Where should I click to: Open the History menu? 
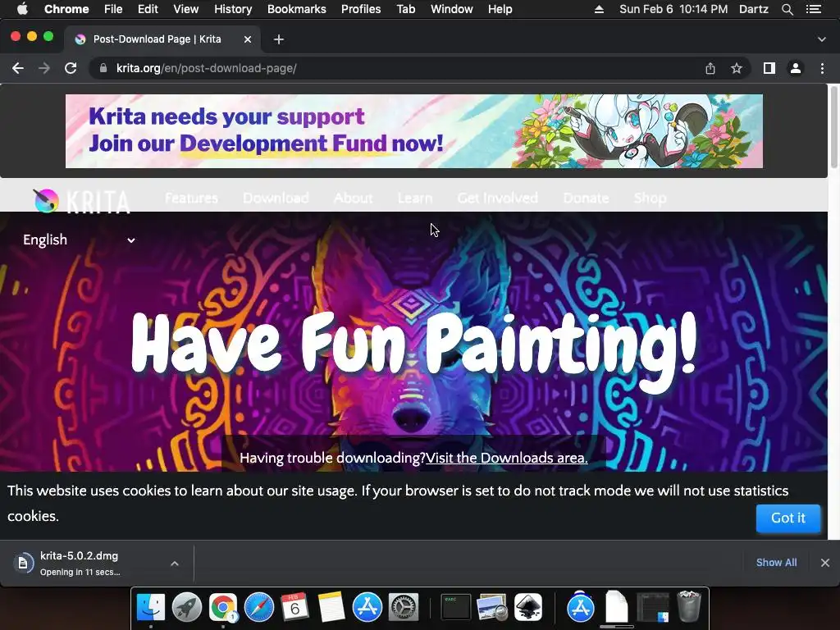click(233, 9)
